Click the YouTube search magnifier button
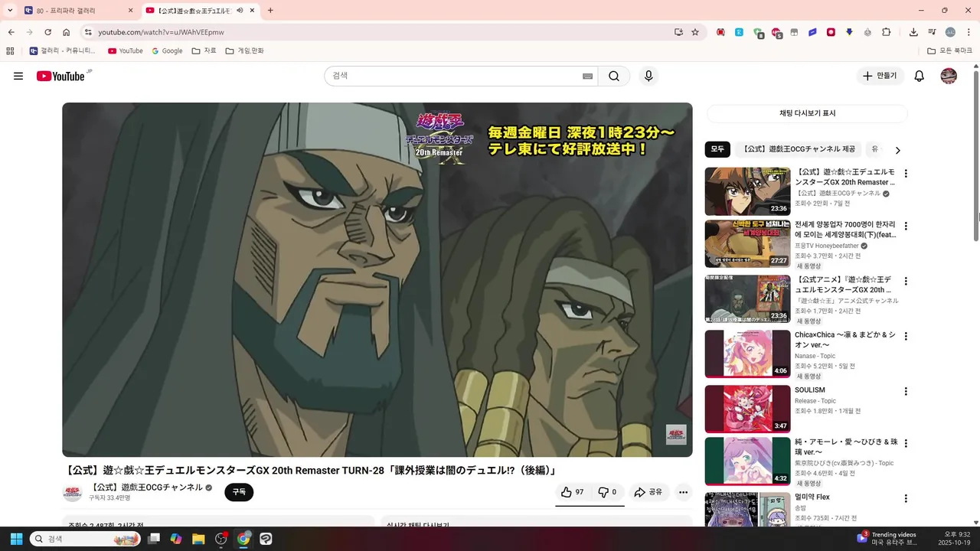Viewport: 980px width, 551px height. pos(614,76)
